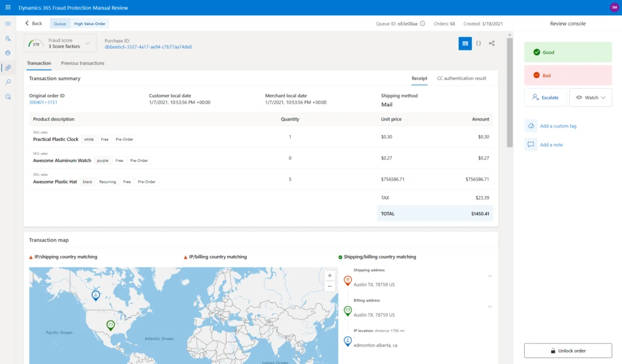
Task: Switch to JSON view using the braces icon
Action: pyautogui.click(x=477, y=43)
